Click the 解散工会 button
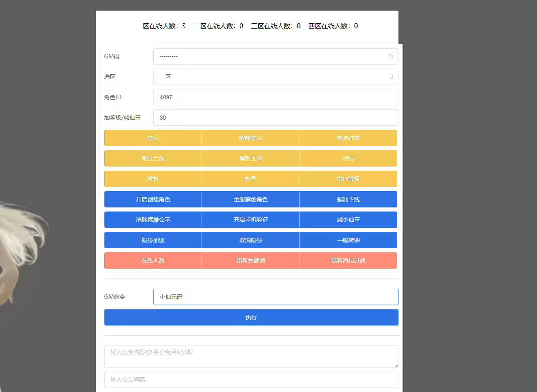The height and width of the screenshot is (392, 537). 251,158
